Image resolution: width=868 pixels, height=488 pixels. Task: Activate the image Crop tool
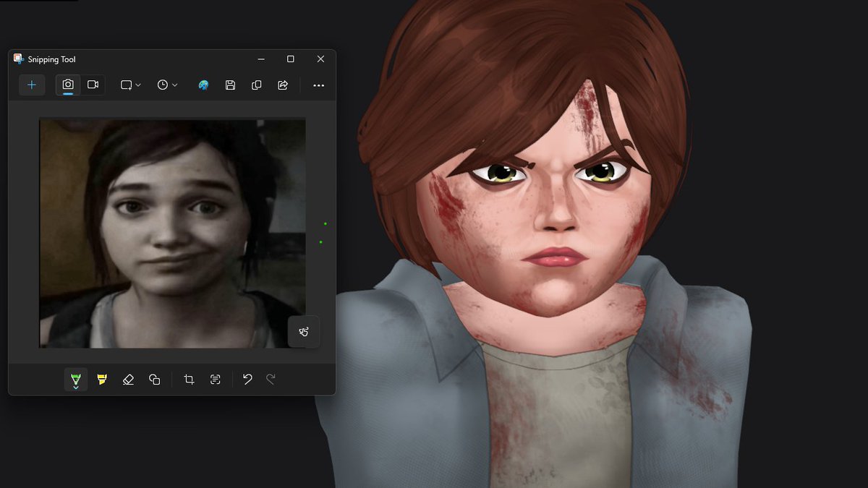point(189,380)
